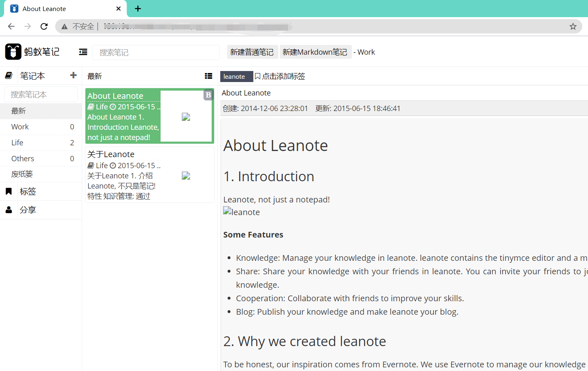This screenshot has width=588, height=371.
Task: Open 废纸篓 trash
Action: (41, 174)
